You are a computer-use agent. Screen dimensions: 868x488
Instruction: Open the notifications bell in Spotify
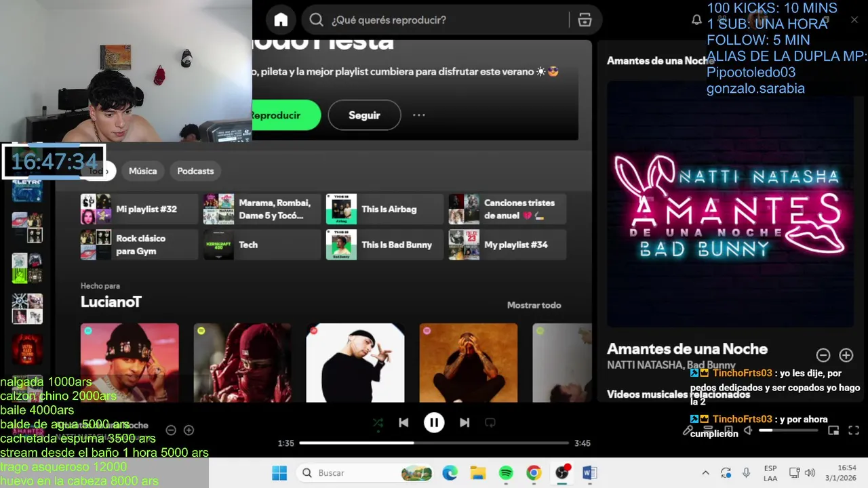[x=696, y=20]
